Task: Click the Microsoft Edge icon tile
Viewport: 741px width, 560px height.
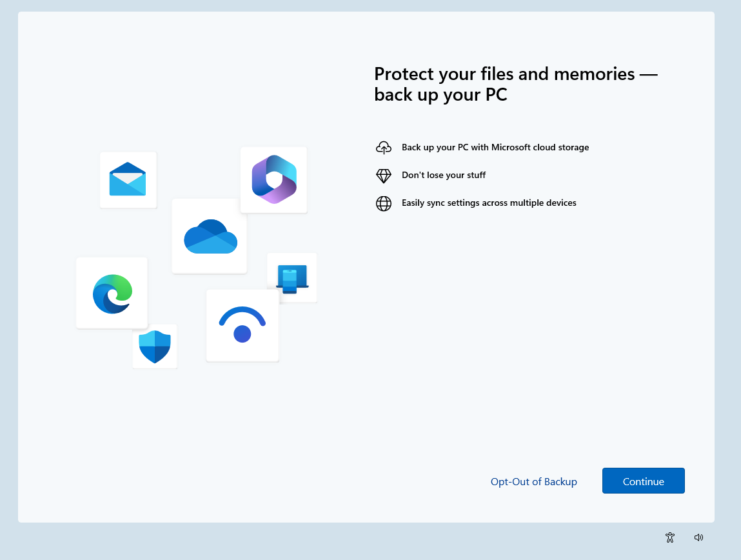Action: pyautogui.click(x=112, y=293)
